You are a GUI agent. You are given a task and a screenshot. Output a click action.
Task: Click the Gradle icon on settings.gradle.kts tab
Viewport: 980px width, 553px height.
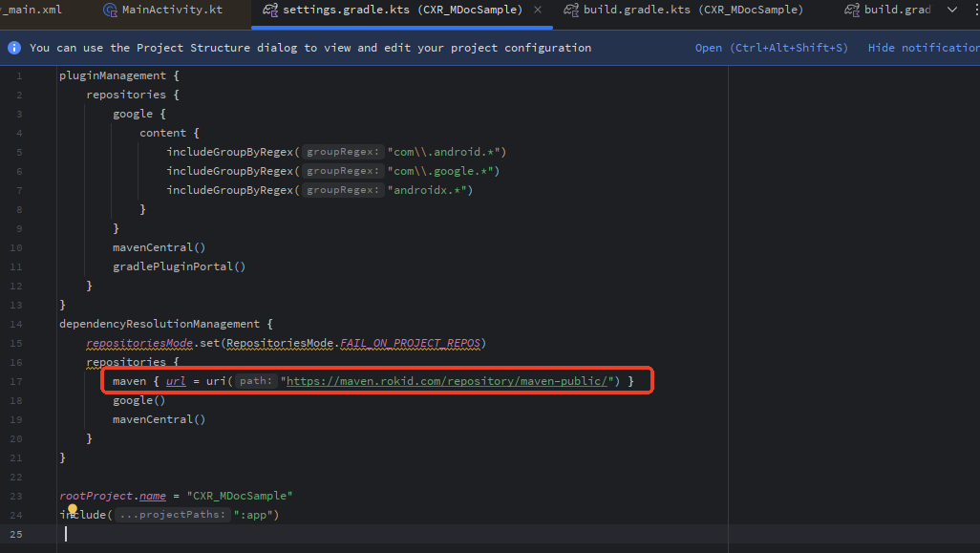(x=270, y=10)
